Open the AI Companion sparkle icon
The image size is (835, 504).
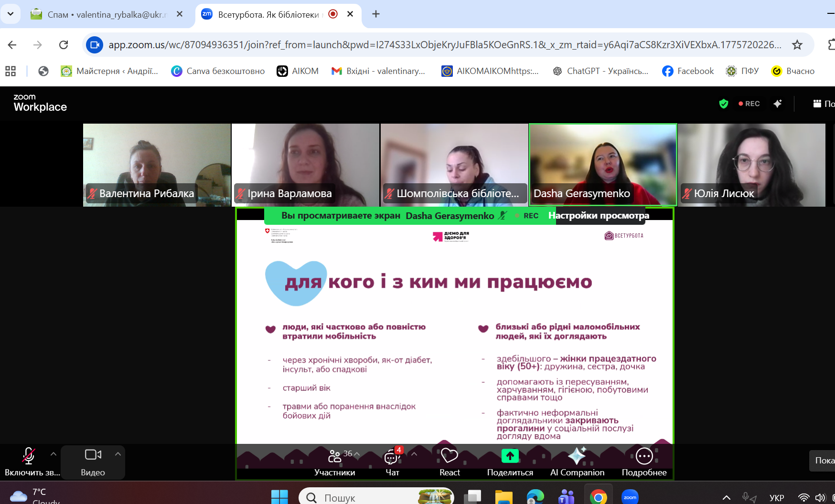[577, 457]
